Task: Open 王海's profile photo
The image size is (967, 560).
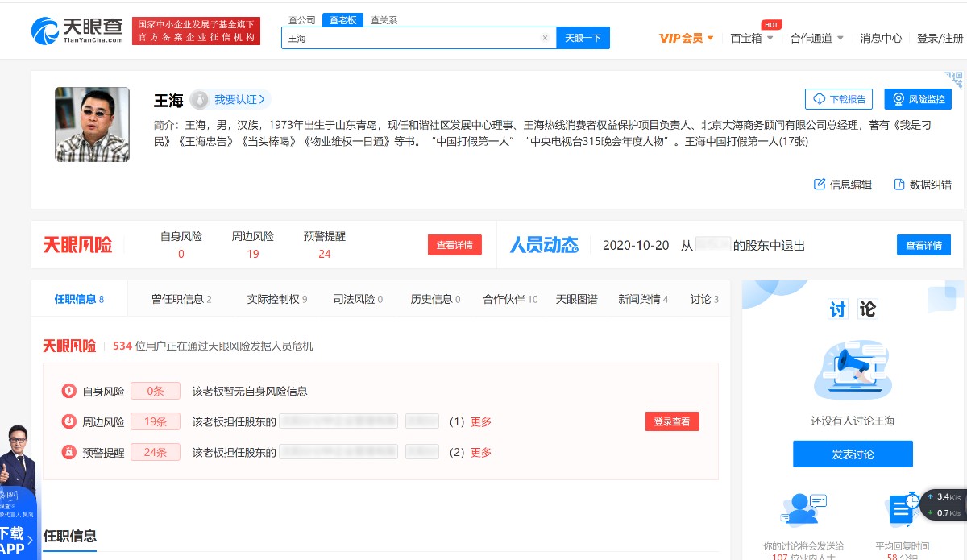Action: [92, 124]
